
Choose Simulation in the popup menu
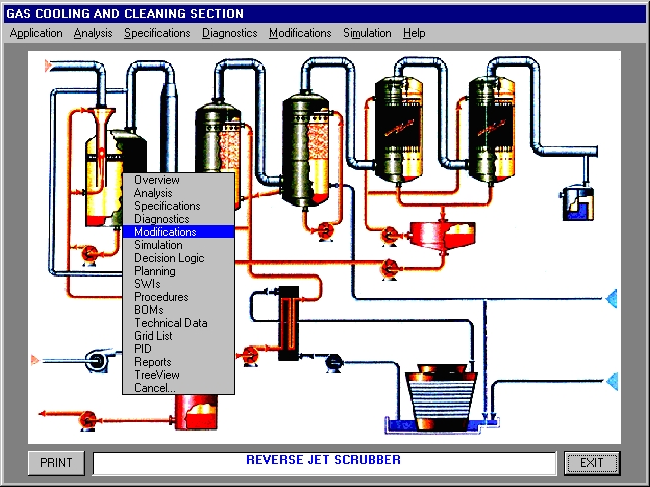179,245
